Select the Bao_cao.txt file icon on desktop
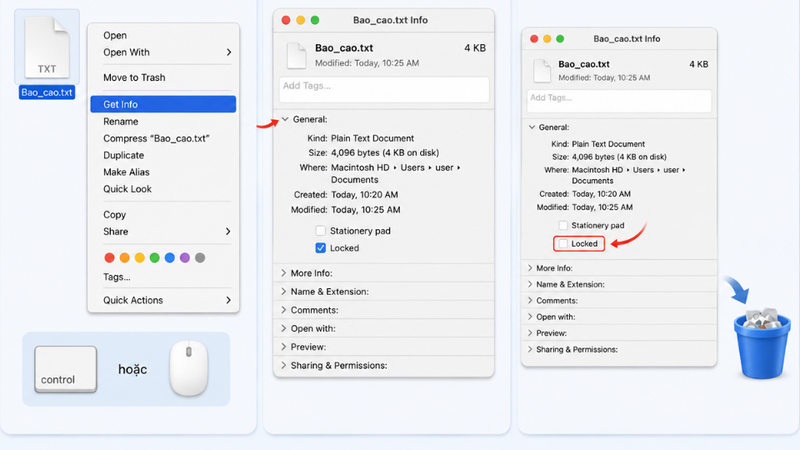800x450 pixels. (x=47, y=47)
